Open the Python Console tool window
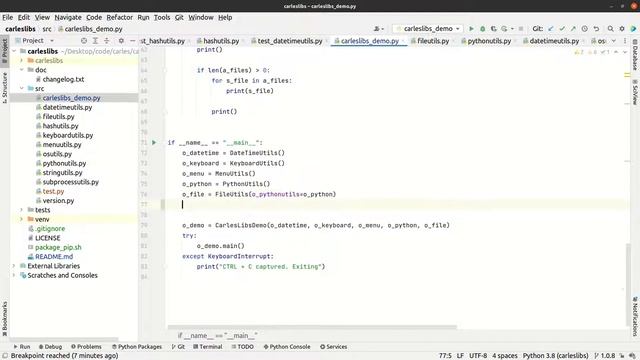640x360 pixels. coord(287,347)
